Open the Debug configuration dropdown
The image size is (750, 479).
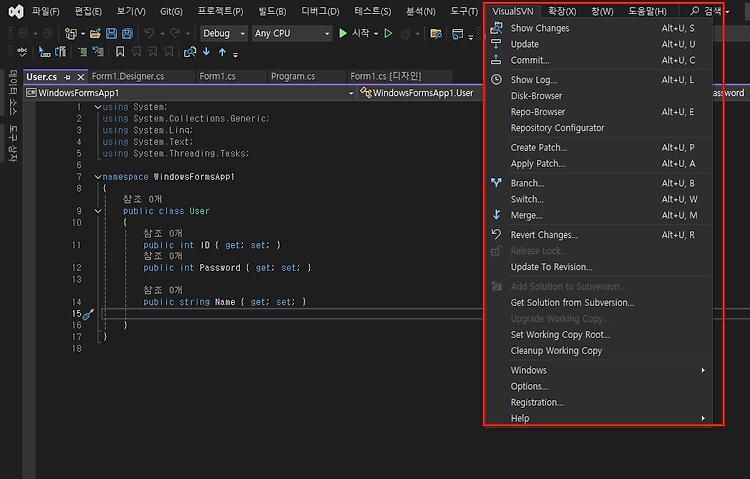[224, 33]
